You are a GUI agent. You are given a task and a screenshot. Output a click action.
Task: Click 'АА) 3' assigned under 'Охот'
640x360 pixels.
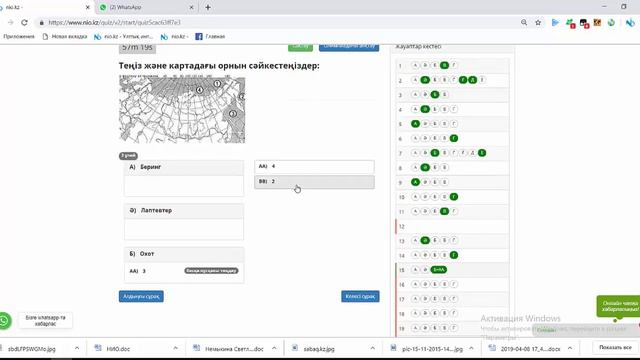point(138,271)
